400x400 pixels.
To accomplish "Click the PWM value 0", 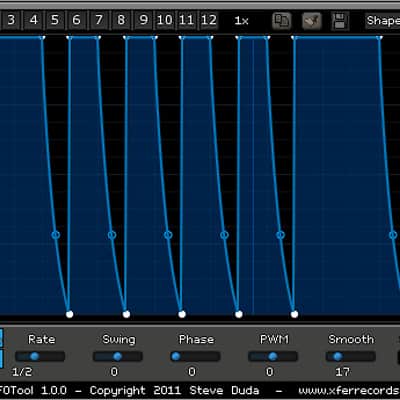I will 269,372.
